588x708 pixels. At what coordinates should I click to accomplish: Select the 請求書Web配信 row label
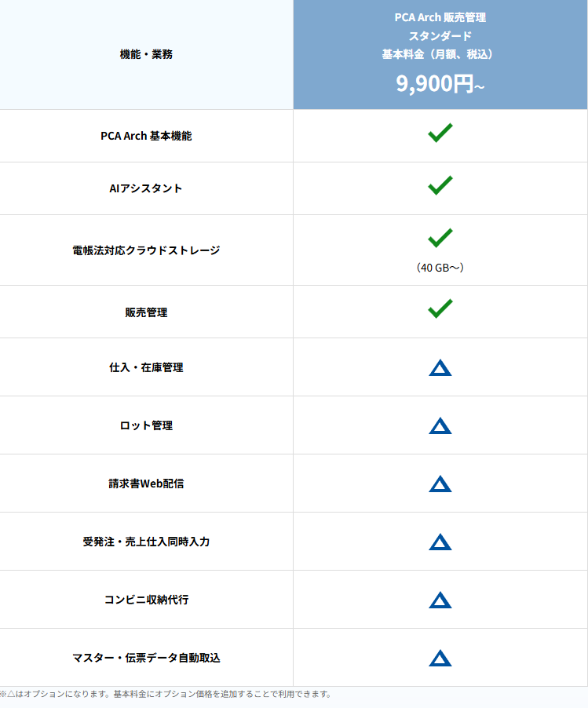pos(146,484)
